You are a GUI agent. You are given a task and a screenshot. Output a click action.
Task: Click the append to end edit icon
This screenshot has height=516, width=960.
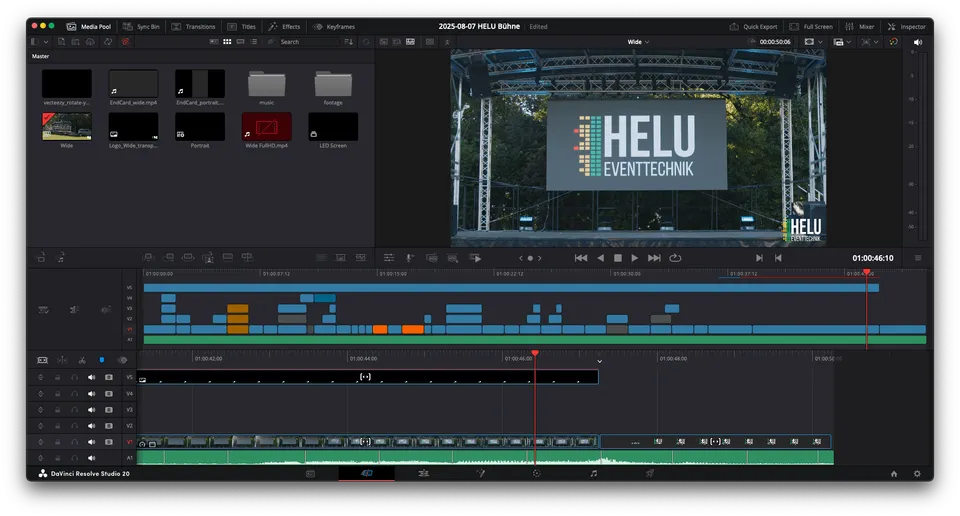[168, 258]
